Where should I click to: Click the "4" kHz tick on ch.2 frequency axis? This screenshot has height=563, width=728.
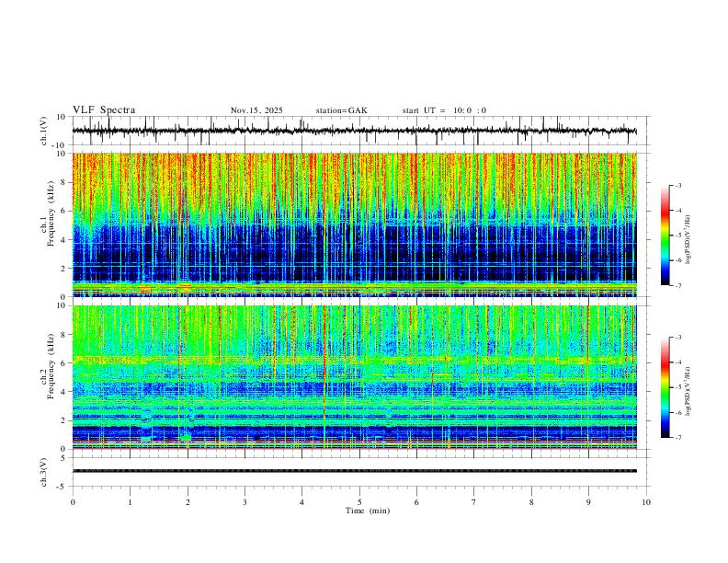pyautogui.click(x=63, y=392)
